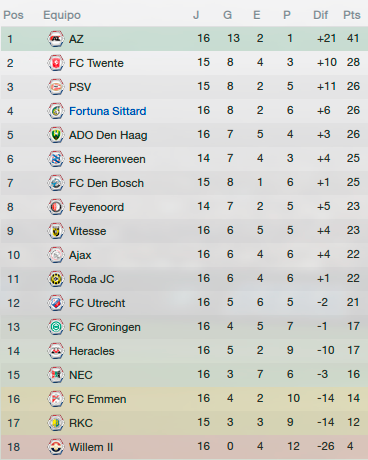Sort standings by Dif column header
Screen dimensions: 368x460
[321, 15]
